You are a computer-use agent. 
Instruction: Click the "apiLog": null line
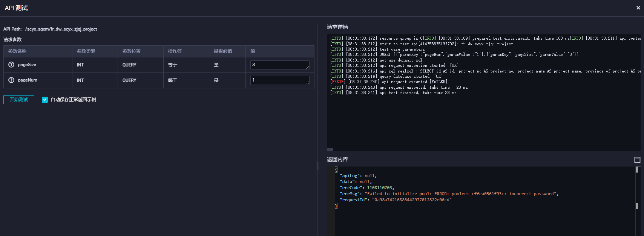(x=358, y=176)
